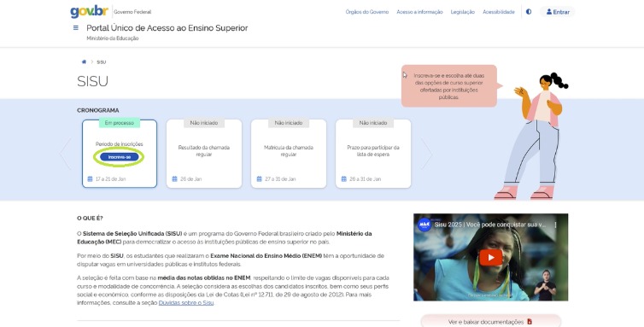This screenshot has height=327, width=644.
Task: Open Órgãos do Governo link
Action: coord(366,12)
